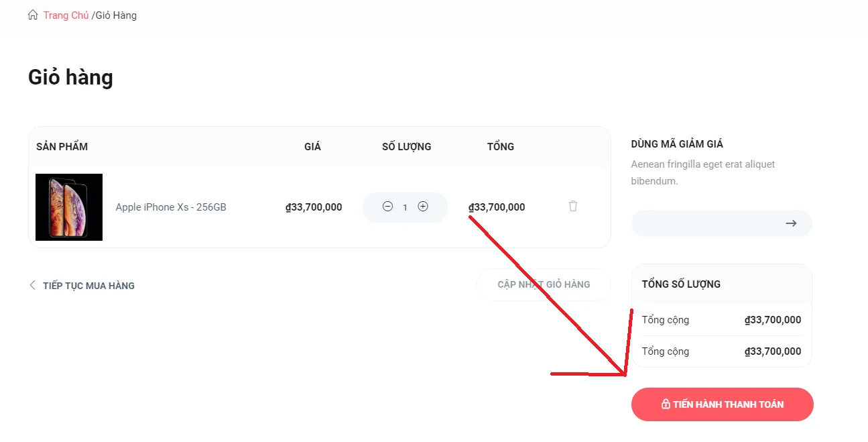Open Apple iPhone Xs - 256GB product name
The width and height of the screenshot is (868, 442).
(x=171, y=207)
